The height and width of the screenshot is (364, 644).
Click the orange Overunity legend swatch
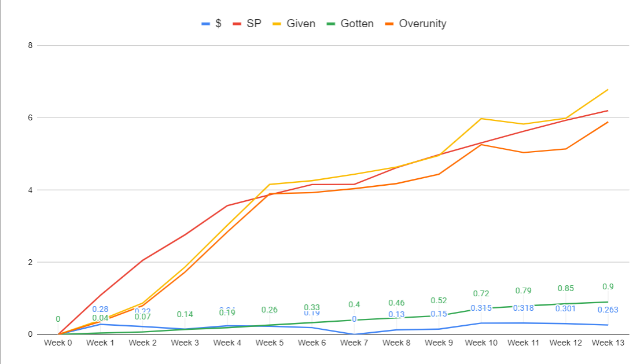point(389,24)
